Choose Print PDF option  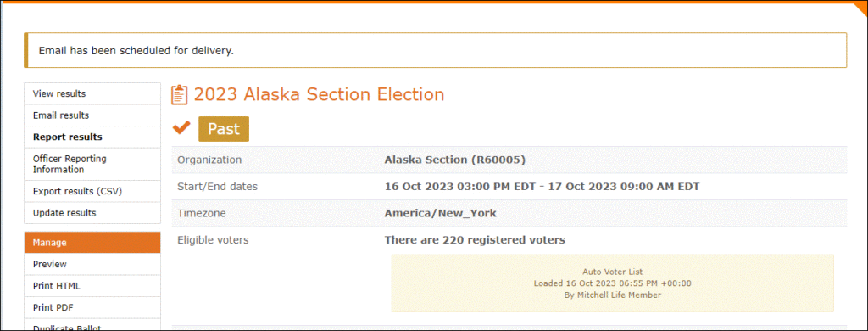point(92,307)
